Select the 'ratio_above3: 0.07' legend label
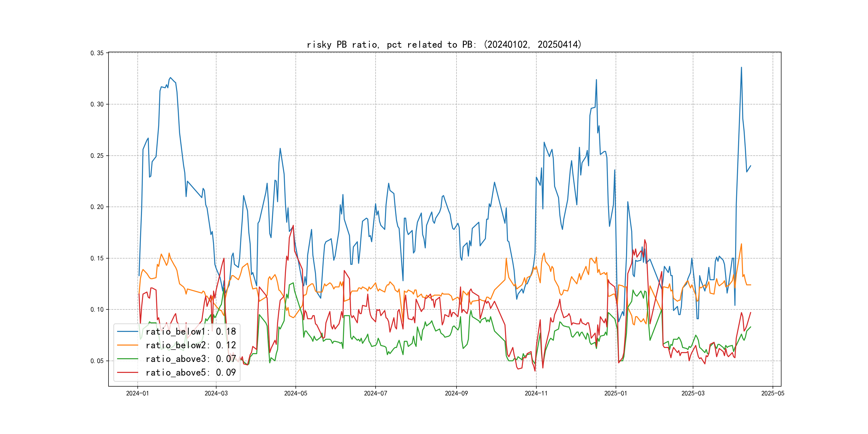The image size is (868, 434). point(191,359)
